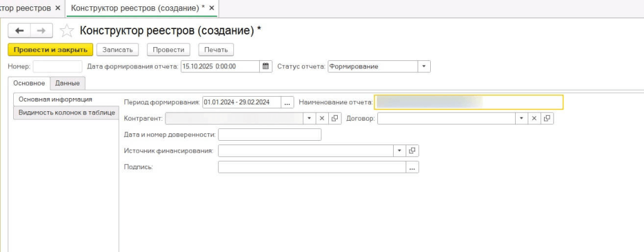Click the Дата и номер доверенности field
The width and height of the screenshot is (644, 252).
tap(269, 134)
